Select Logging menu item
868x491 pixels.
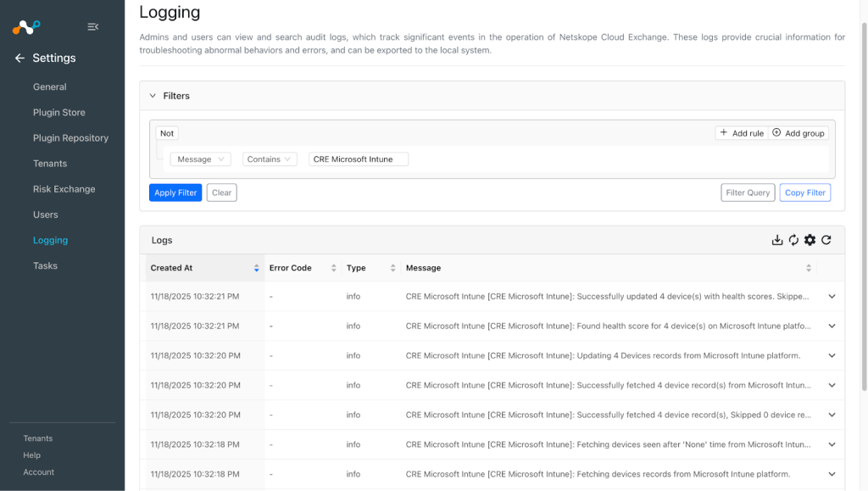(x=50, y=240)
